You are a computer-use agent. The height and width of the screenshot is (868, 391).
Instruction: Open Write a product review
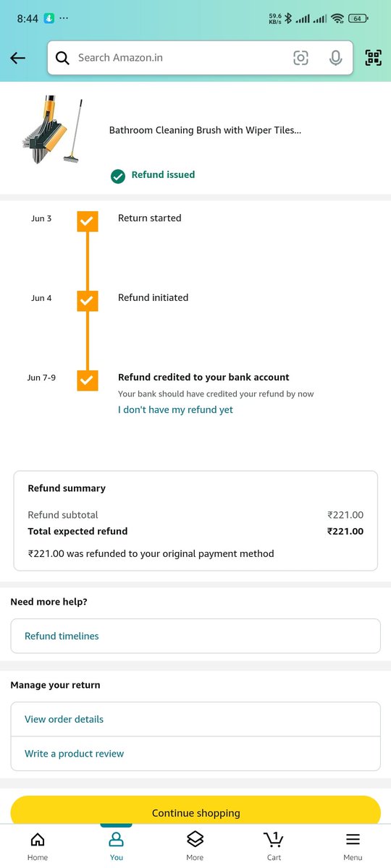coord(195,754)
